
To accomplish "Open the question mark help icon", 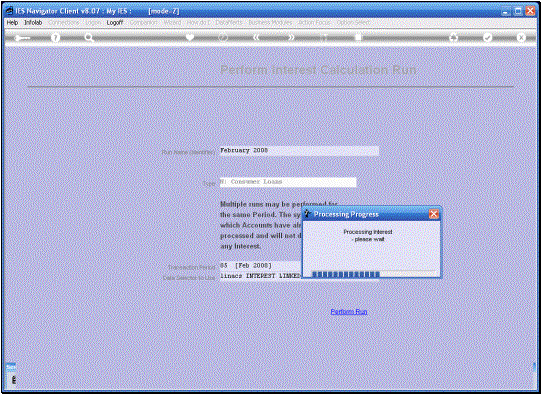I will click(x=55, y=37).
